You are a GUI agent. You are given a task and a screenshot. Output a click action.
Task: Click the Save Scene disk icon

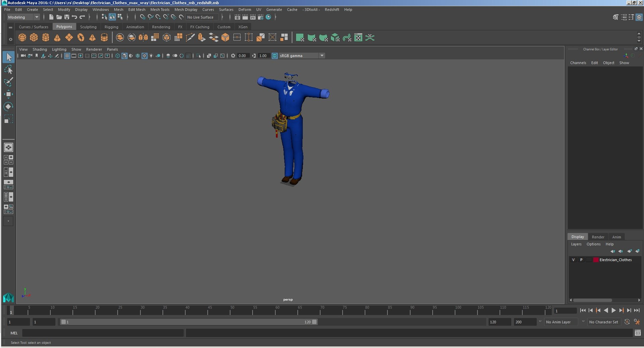click(66, 17)
